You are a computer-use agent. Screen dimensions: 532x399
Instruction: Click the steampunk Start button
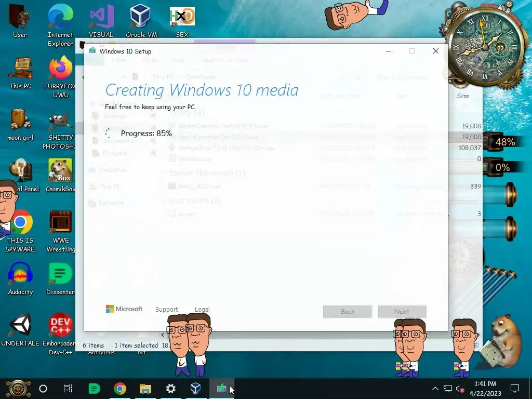(18, 389)
